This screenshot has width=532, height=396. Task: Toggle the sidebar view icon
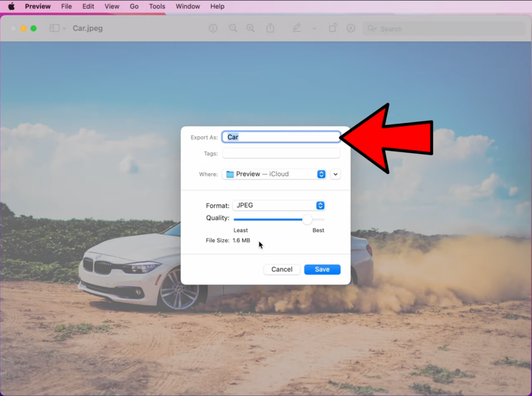click(x=54, y=28)
